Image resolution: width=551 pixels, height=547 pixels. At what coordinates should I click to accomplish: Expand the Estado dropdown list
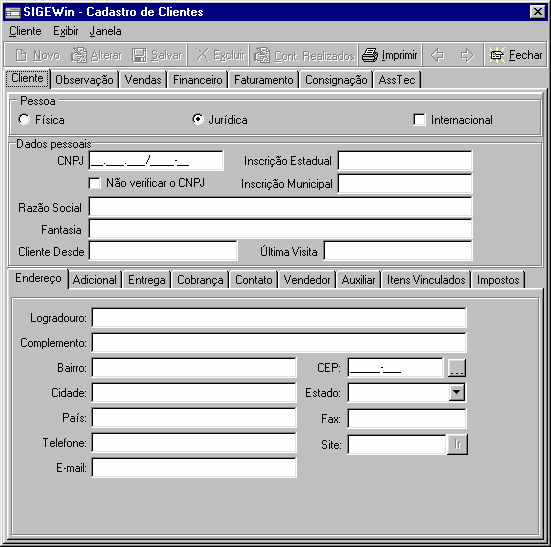click(x=456, y=392)
